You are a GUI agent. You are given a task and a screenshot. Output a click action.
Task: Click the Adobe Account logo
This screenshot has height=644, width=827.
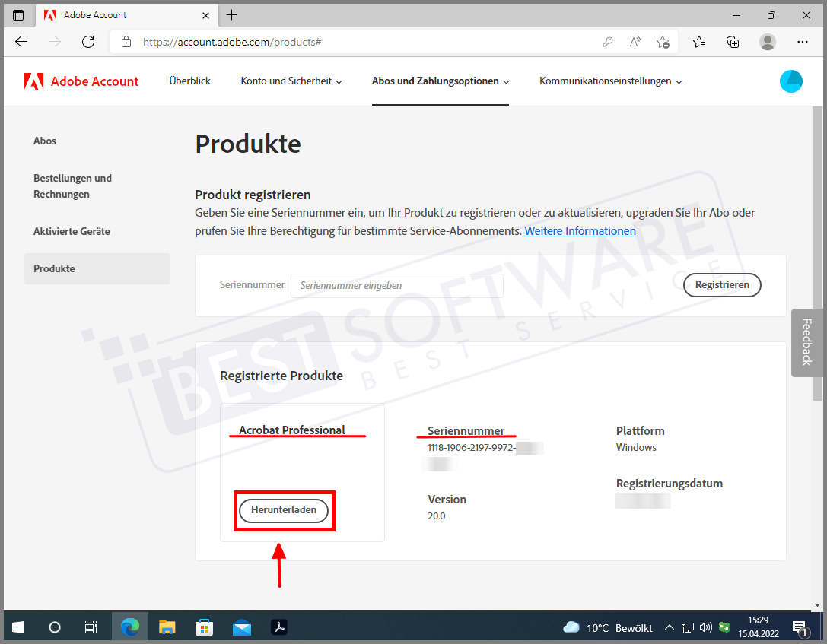(x=81, y=81)
